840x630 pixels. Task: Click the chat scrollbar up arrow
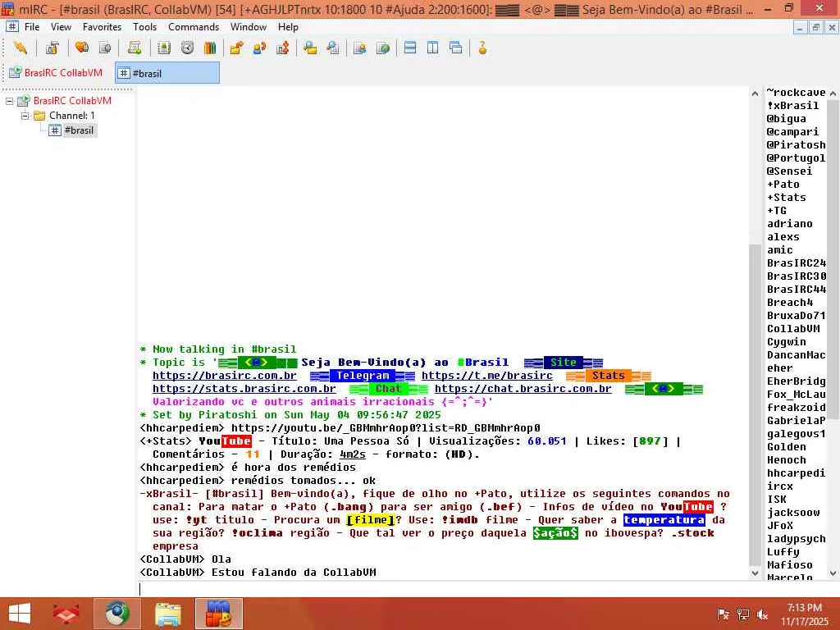click(756, 94)
